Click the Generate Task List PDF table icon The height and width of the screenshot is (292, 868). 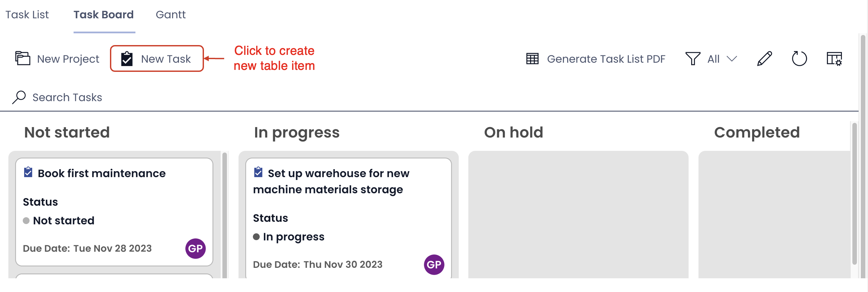pyautogui.click(x=533, y=59)
